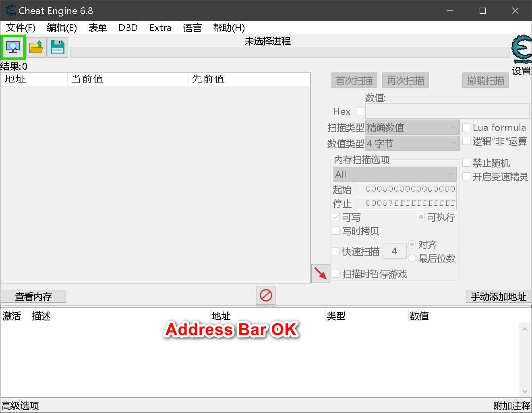Click the 查看内存 button
Viewport: 532px width, 413px height.
pyautogui.click(x=33, y=297)
